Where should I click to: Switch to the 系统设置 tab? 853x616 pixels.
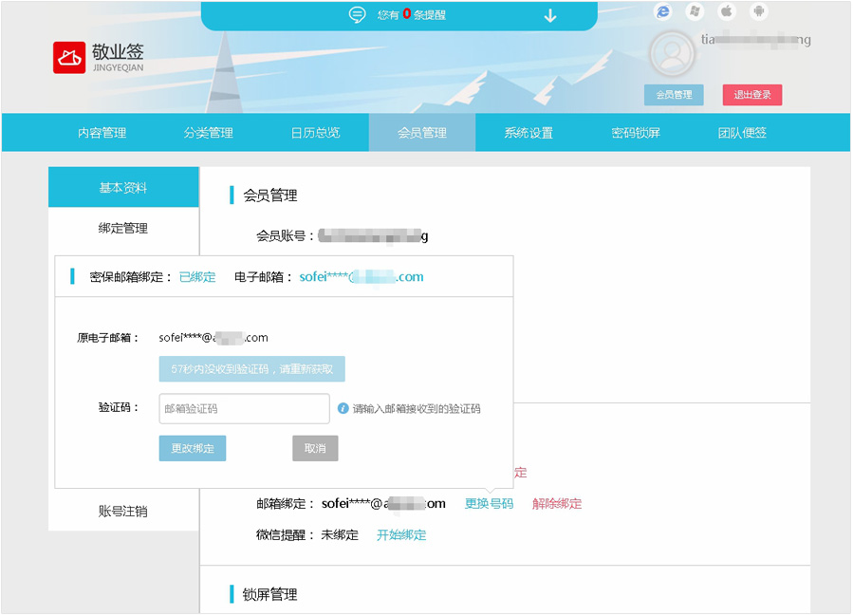[x=528, y=133]
